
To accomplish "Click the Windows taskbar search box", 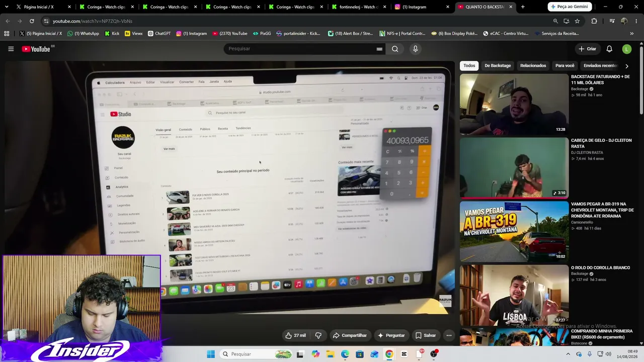I will point(257,354).
